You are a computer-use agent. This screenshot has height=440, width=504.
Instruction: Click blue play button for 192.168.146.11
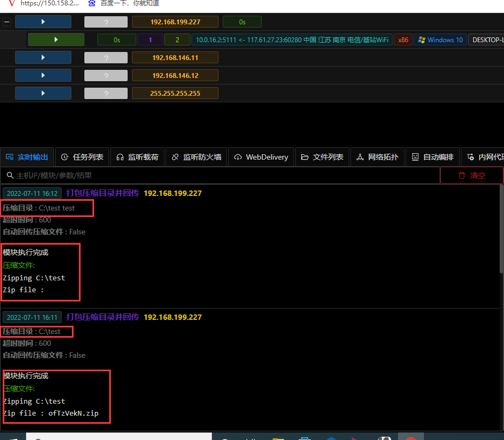click(43, 57)
